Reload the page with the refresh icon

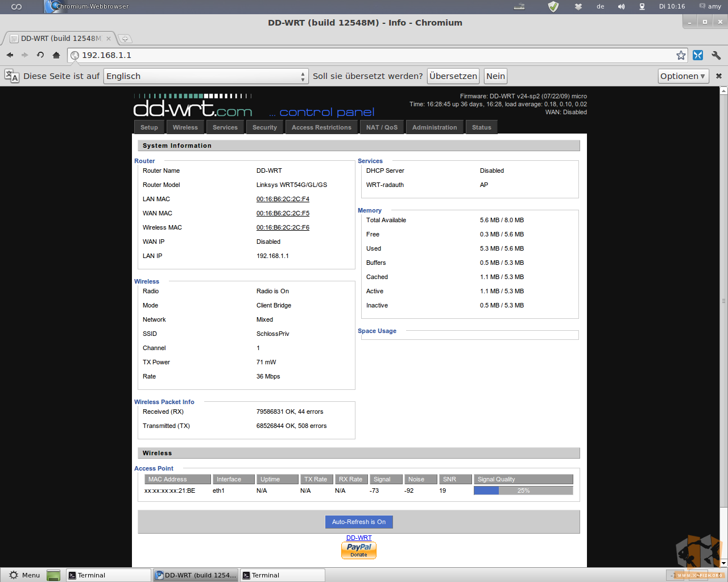pyautogui.click(x=40, y=55)
